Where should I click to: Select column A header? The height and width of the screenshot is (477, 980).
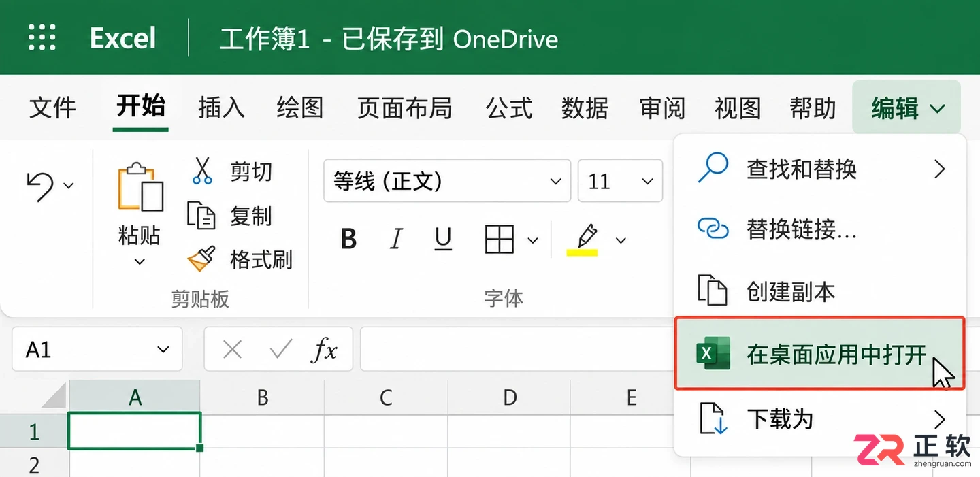(135, 397)
